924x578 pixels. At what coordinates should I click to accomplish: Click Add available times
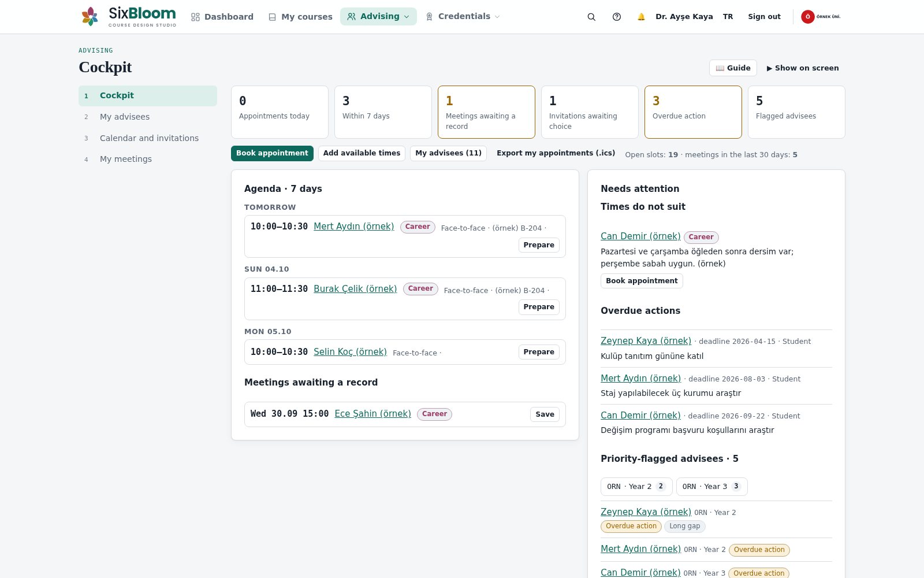[x=362, y=153]
